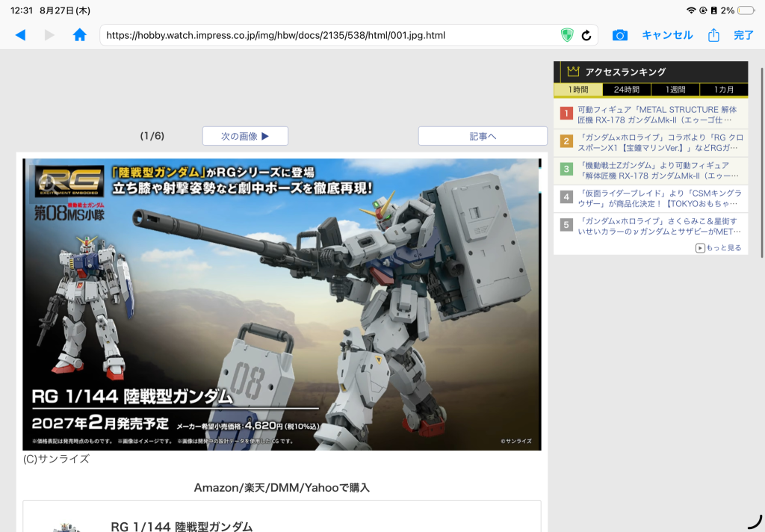Return to article with 記事へ

click(x=483, y=136)
